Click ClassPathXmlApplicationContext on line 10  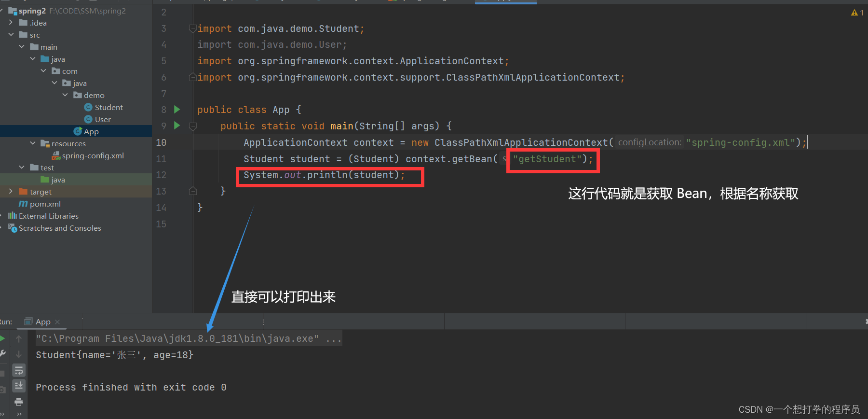(521, 142)
